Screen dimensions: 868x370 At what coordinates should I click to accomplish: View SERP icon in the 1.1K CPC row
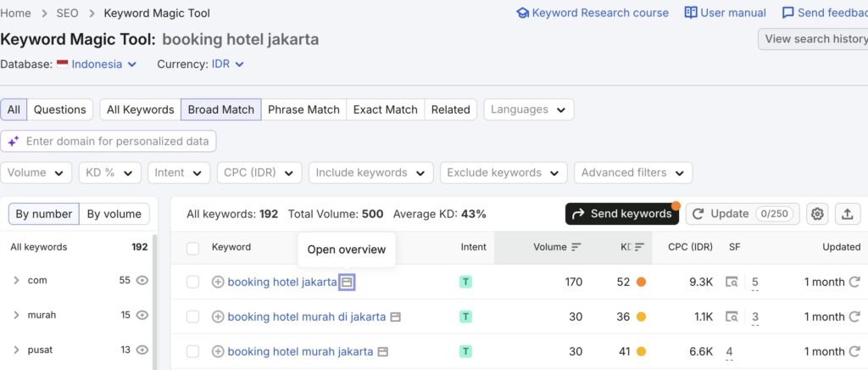[732, 317]
